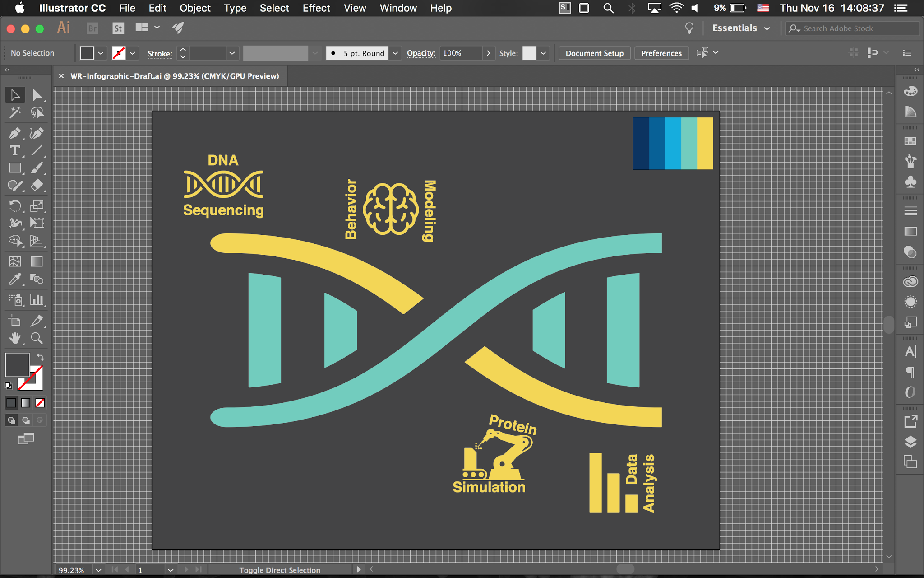Enable Draw Behind mode
The height and width of the screenshot is (578, 924).
coord(26,420)
